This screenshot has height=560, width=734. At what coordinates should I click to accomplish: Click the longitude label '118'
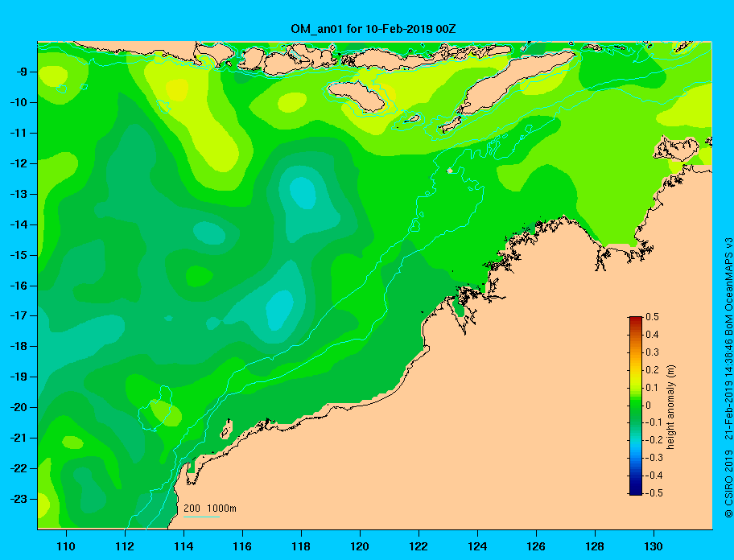click(x=301, y=546)
